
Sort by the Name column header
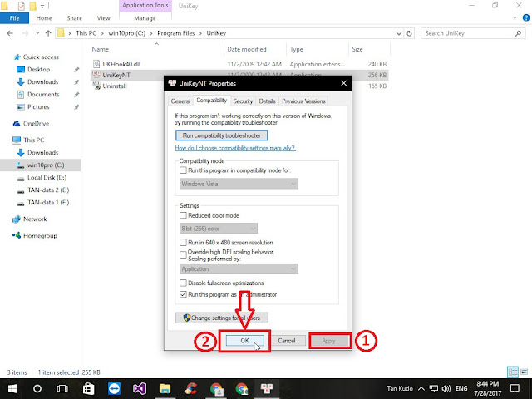(x=101, y=49)
